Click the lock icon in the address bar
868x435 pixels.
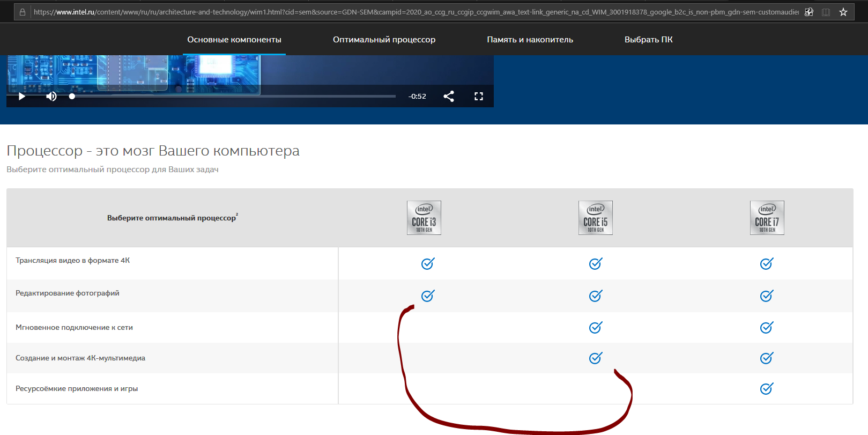coord(23,12)
